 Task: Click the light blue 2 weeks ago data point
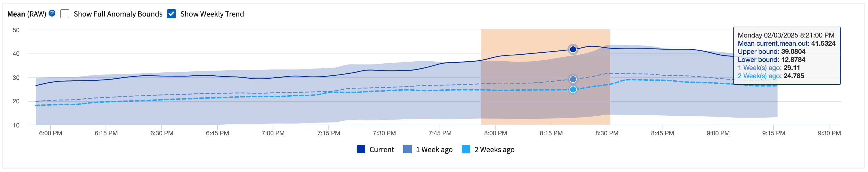[x=573, y=90]
